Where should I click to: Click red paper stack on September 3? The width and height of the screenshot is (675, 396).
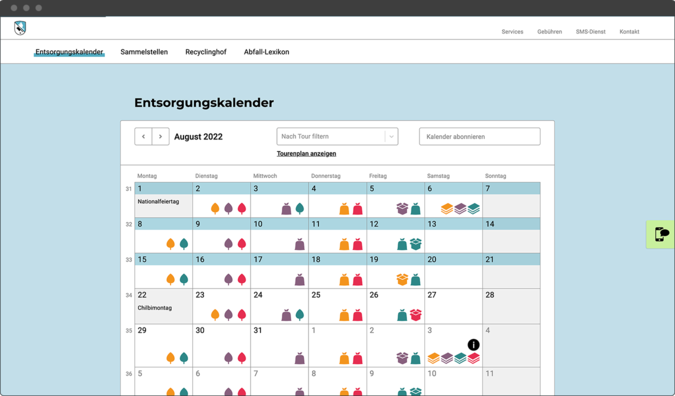coord(474,358)
